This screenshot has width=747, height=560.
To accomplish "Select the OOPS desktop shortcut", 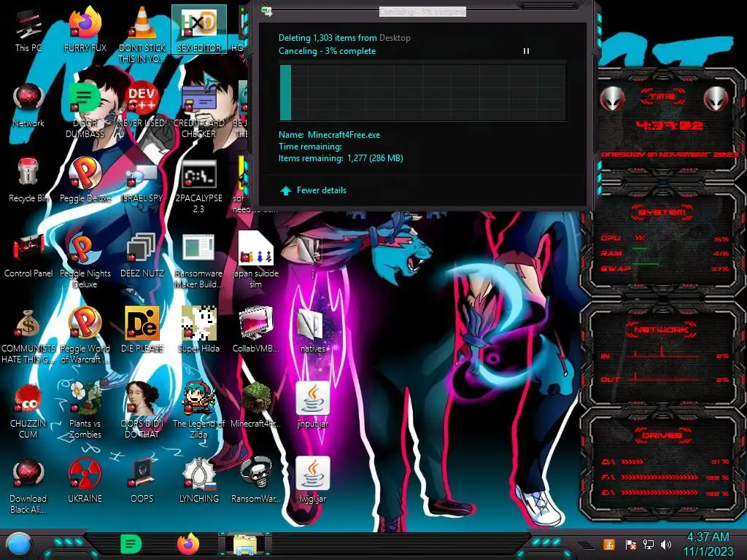I will [x=142, y=481].
